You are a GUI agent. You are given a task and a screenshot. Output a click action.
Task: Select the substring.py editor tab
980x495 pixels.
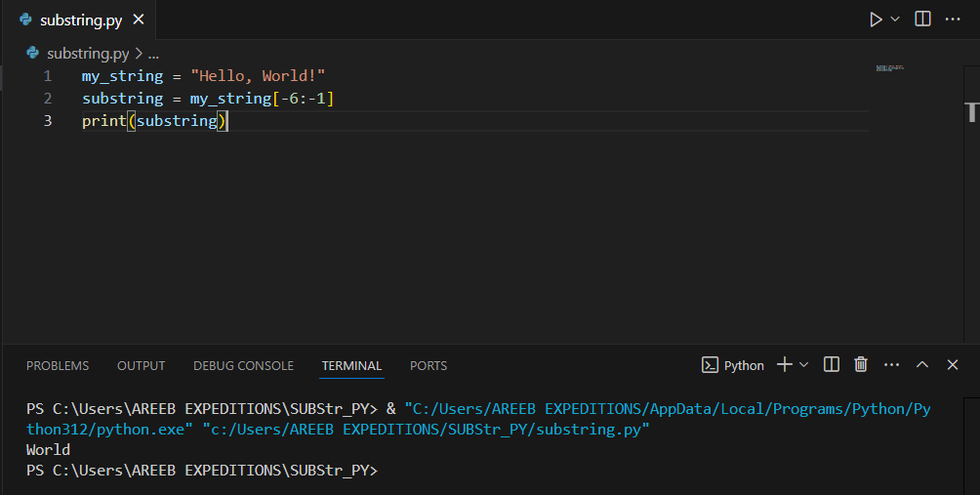pos(80,20)
